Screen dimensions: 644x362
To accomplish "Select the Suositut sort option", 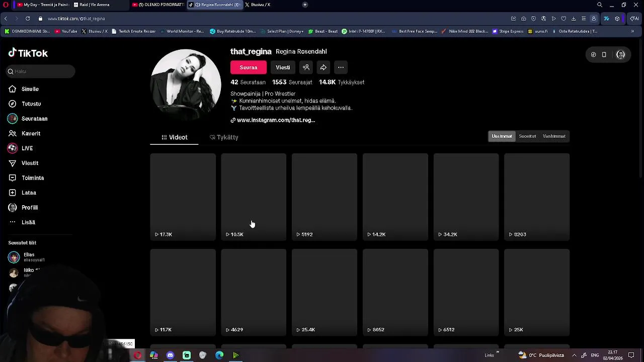I will tap(527, 136).
